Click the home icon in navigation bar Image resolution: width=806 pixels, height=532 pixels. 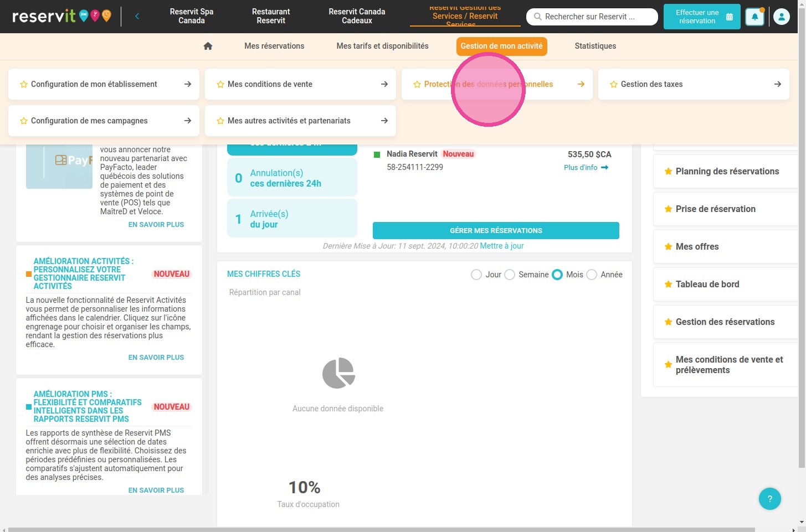(x=208, y=46)
